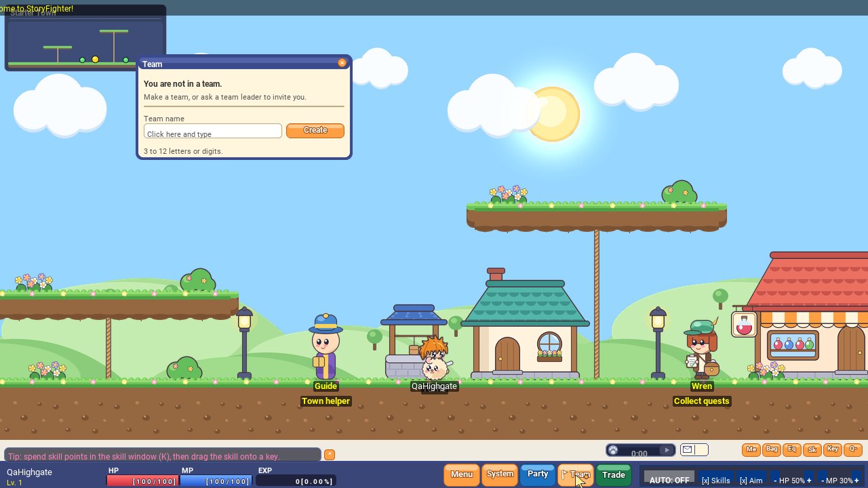Toggle the Team panel button
The width and height of the screenshot is (868, 488).
[576, 474]
